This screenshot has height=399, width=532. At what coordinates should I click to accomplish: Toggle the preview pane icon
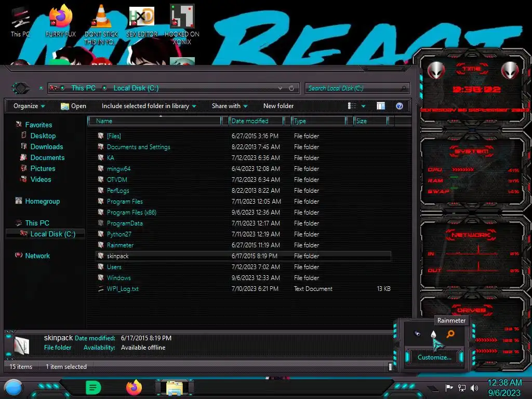tap(381, 106)
